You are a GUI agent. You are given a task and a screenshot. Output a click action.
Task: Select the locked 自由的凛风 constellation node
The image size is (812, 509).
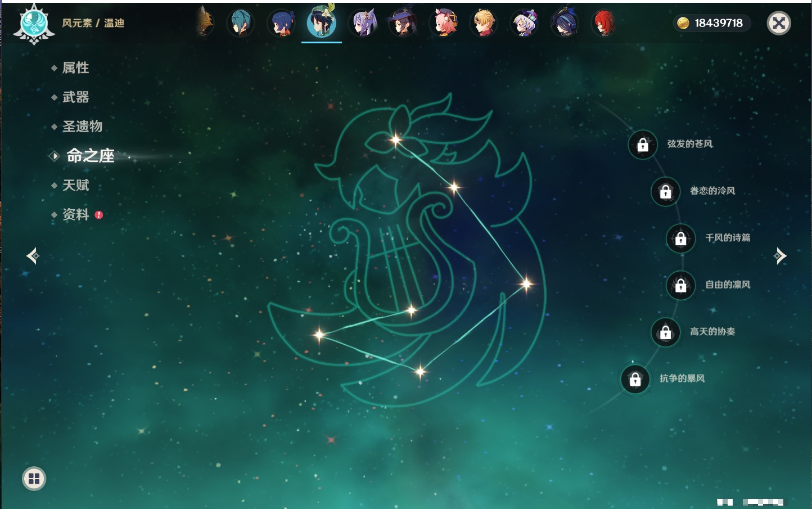[x=681, y=285]
